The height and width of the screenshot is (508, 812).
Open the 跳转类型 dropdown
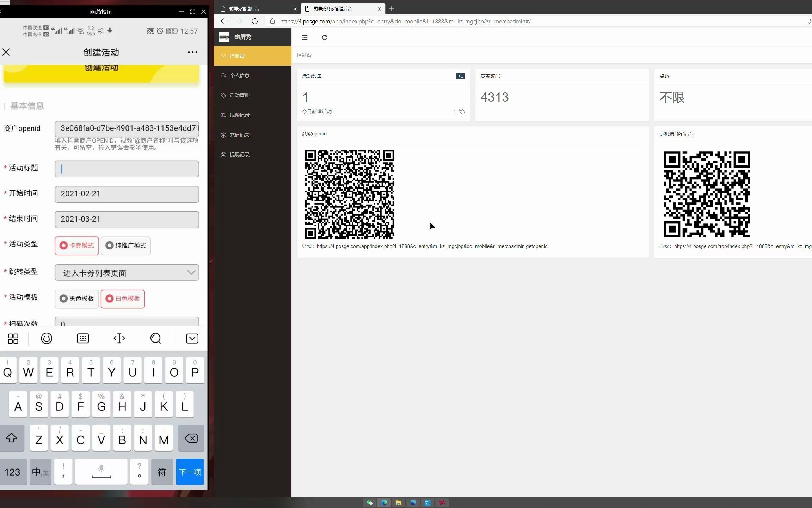click(x=127, y=273)
